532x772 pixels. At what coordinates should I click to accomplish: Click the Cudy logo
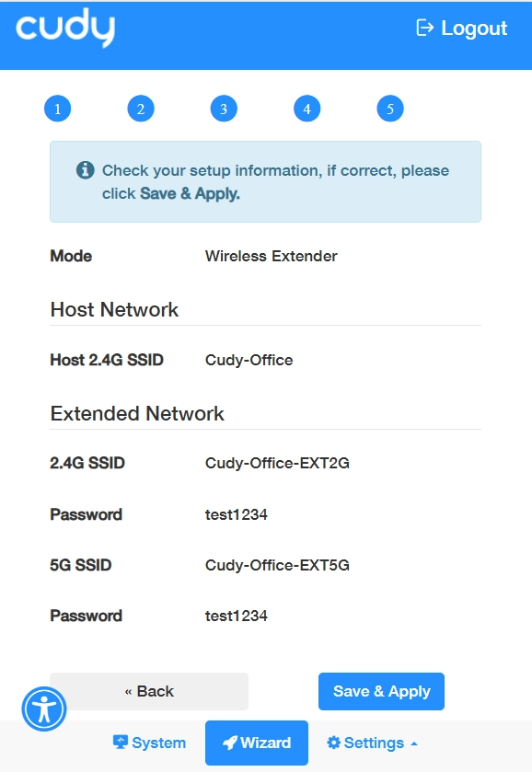(65, 28)
